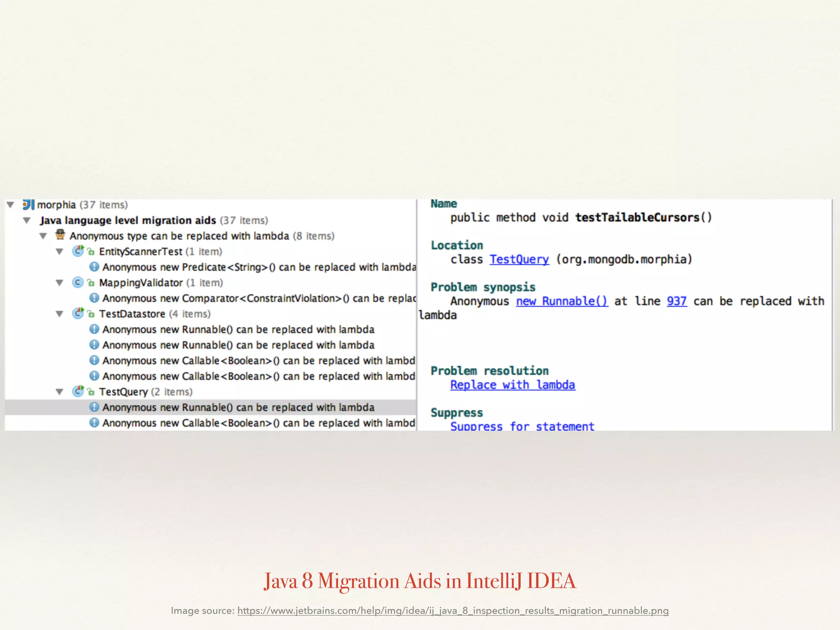840x630 pixels.
Task: Collapse Anonymous type can be replaced group
Action: coord(43,236)
